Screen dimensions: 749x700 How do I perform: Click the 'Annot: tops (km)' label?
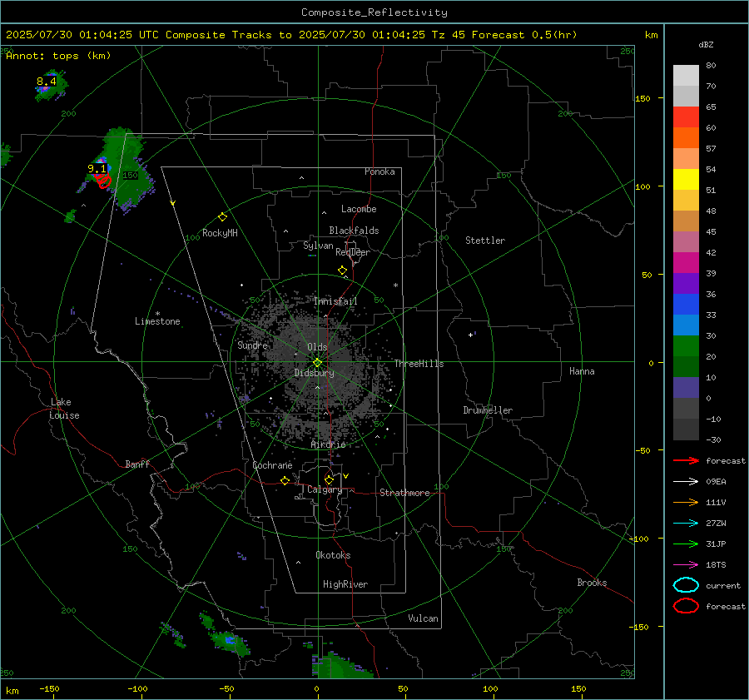pos(58,56)
